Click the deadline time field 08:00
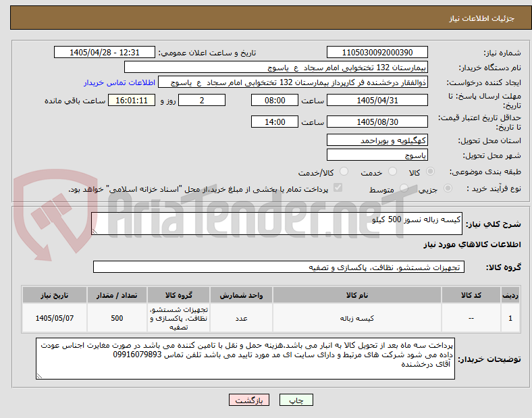 [275, 100]
